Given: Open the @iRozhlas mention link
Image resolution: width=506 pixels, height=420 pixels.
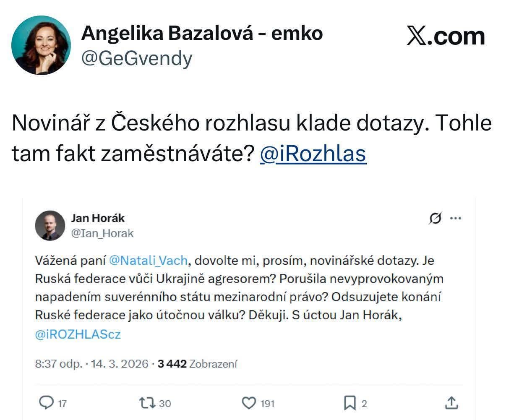Looking at the screenshot, I should point(313,154).
